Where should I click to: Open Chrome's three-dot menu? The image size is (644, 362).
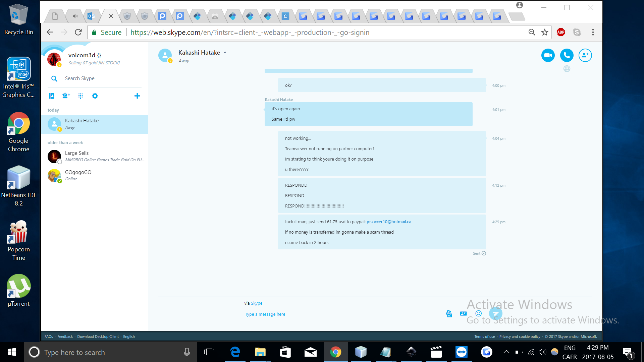click(x=593, y=32)
